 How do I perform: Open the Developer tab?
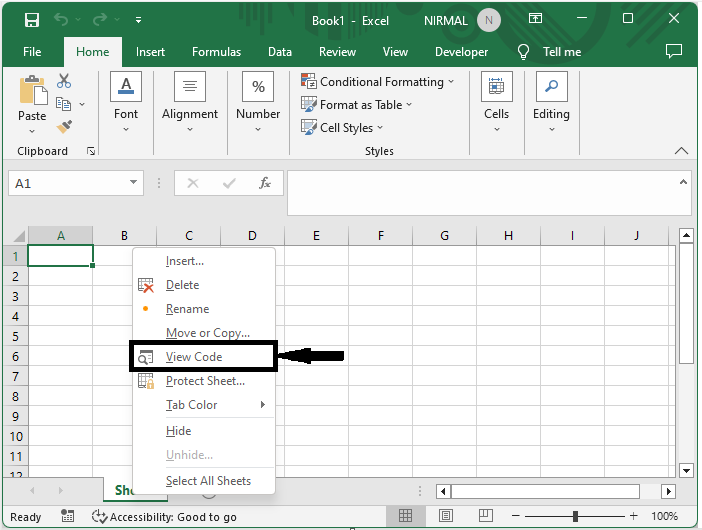[462, 52]
